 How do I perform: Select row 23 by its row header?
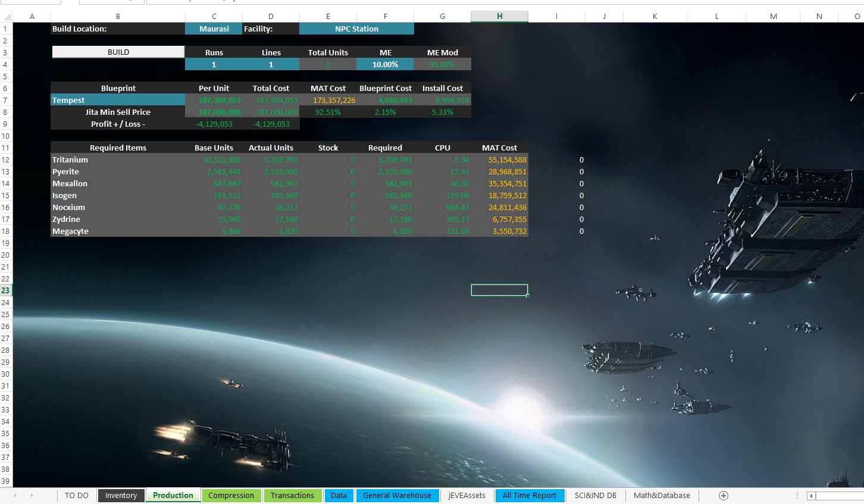coord(5,290)
